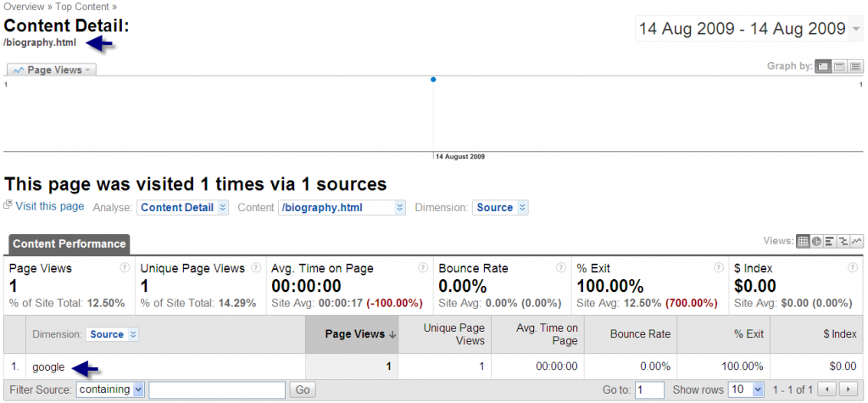Switch to the table view icon
The width and height of the screenshot is (868, 403).
click(x=803, y=242)
